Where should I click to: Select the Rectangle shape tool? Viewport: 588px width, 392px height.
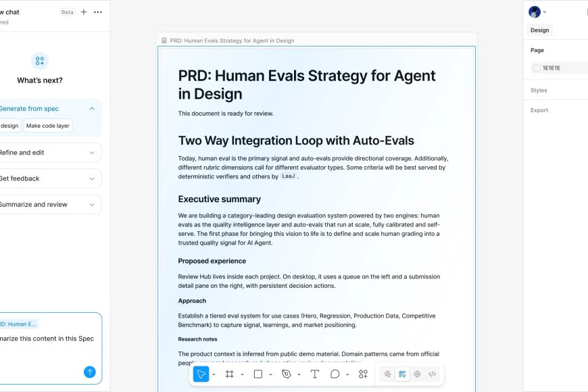pyautogui.click(x=258, y=374)
